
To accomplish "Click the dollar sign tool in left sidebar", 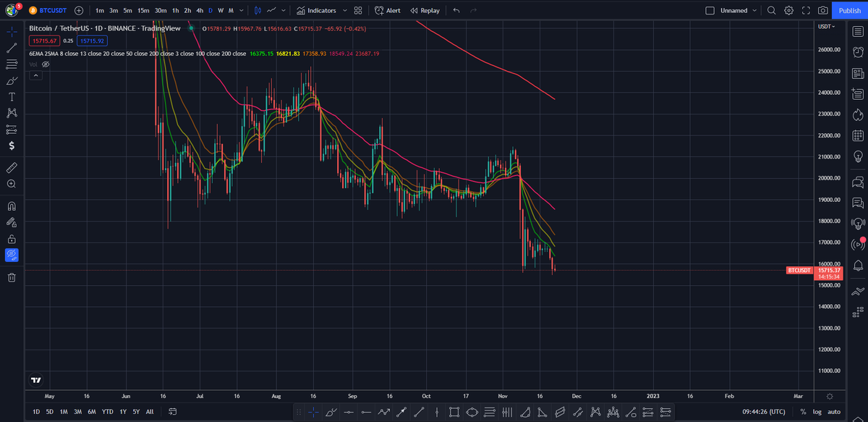I will pos(12,145).
